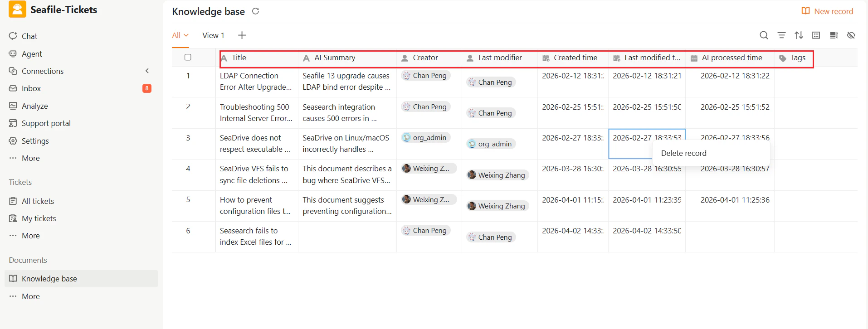Open Chat in the sidebar
This screenshot has width=868, height=329.
[x=29, y=36]
